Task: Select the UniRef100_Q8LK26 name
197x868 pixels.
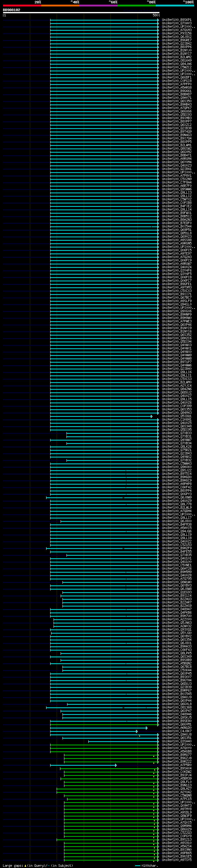Action: 177,446
